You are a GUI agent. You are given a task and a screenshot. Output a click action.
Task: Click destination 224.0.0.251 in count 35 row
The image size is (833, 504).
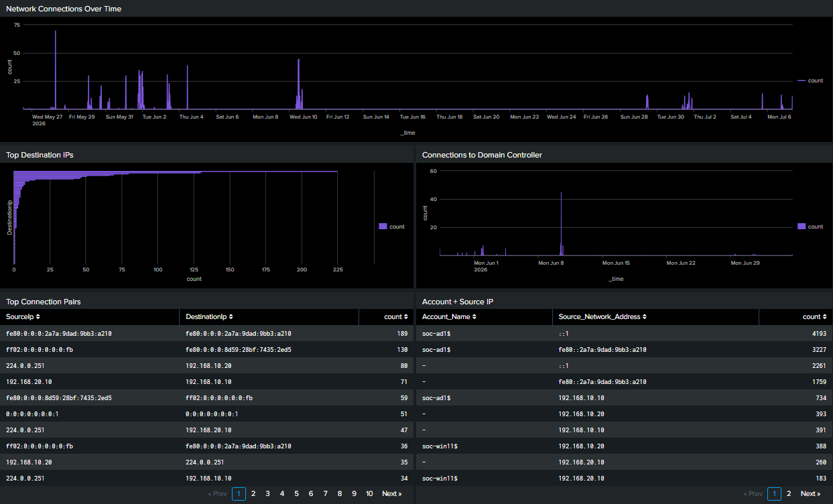click(204, 462)
